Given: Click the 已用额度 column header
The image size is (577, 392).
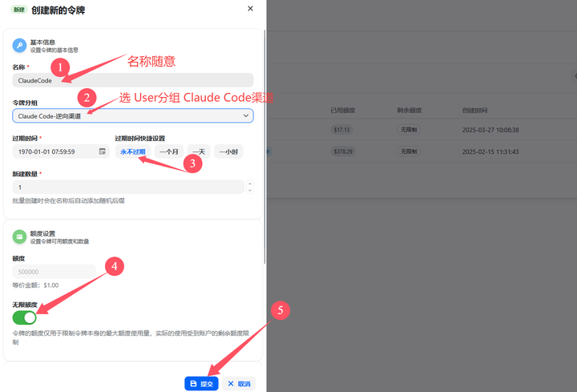Looking at the screenshot, I should click(343, 110).
